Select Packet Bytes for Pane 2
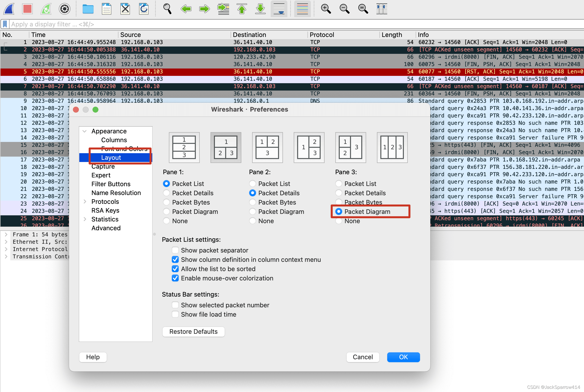 point(253,202)
